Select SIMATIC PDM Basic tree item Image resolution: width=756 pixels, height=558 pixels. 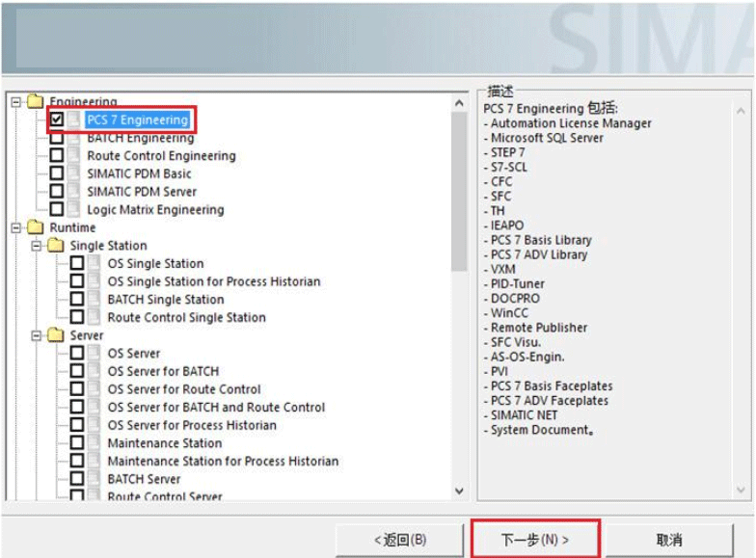click(x=139, y=173)
